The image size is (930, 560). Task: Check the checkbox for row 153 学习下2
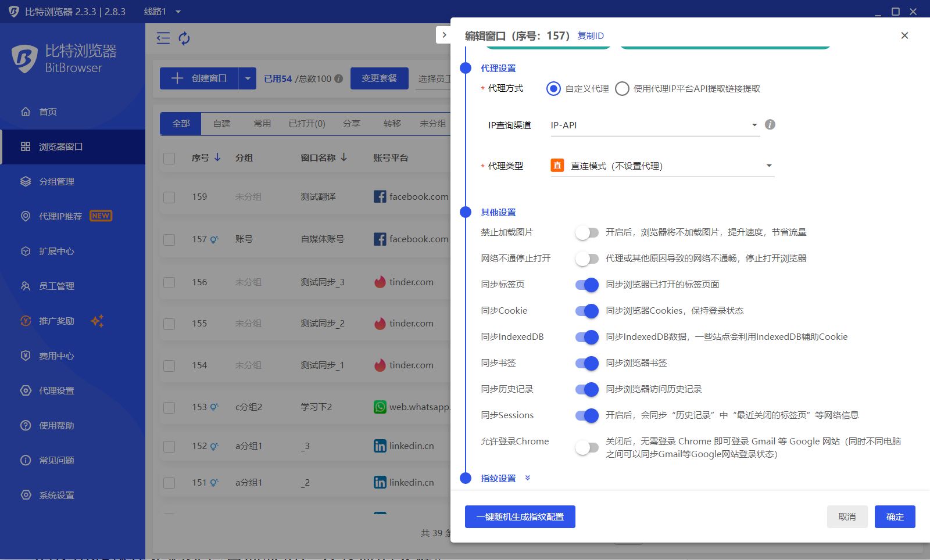(x=169, y=407)
